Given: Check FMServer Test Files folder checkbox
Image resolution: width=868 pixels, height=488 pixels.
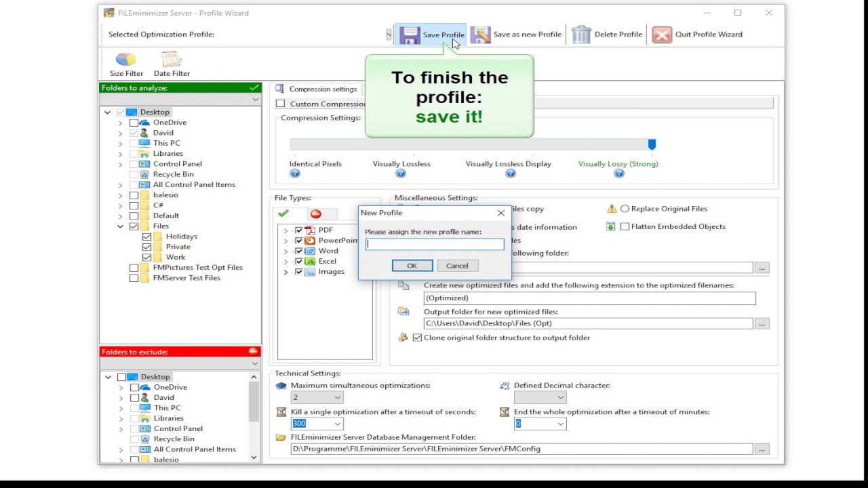Looking at the screenshot, I should coord(134,278).
